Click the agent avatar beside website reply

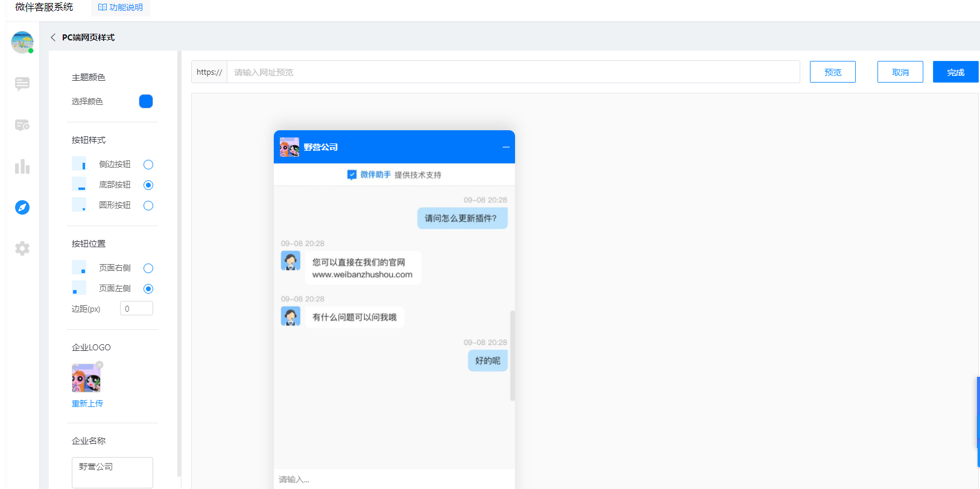291,261
